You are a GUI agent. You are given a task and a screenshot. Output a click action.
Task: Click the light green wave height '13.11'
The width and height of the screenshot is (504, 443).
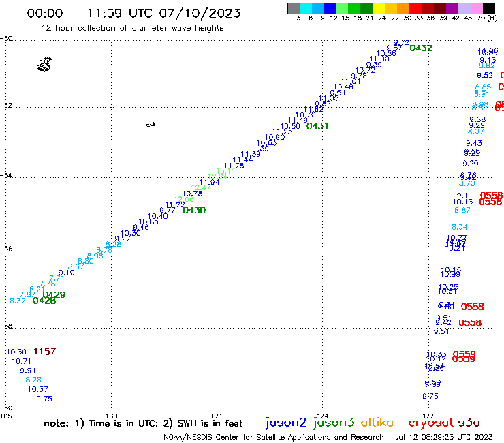tap(226, 171)
